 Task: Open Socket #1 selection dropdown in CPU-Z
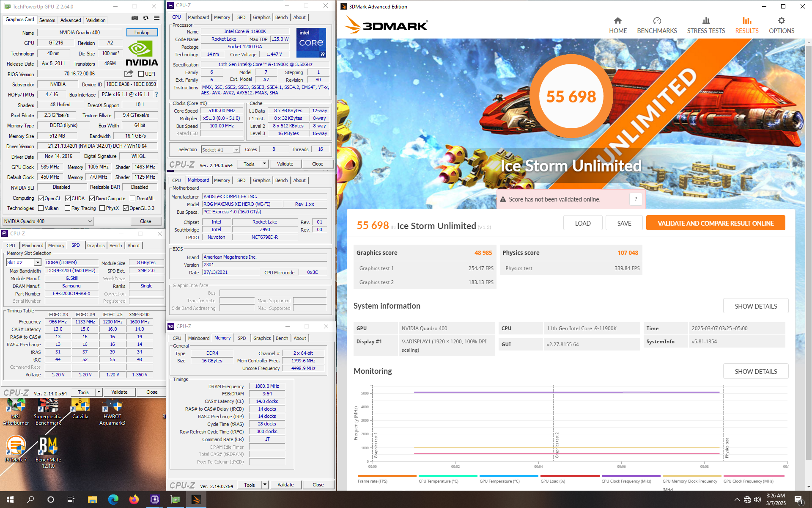(x=221, y=149)
